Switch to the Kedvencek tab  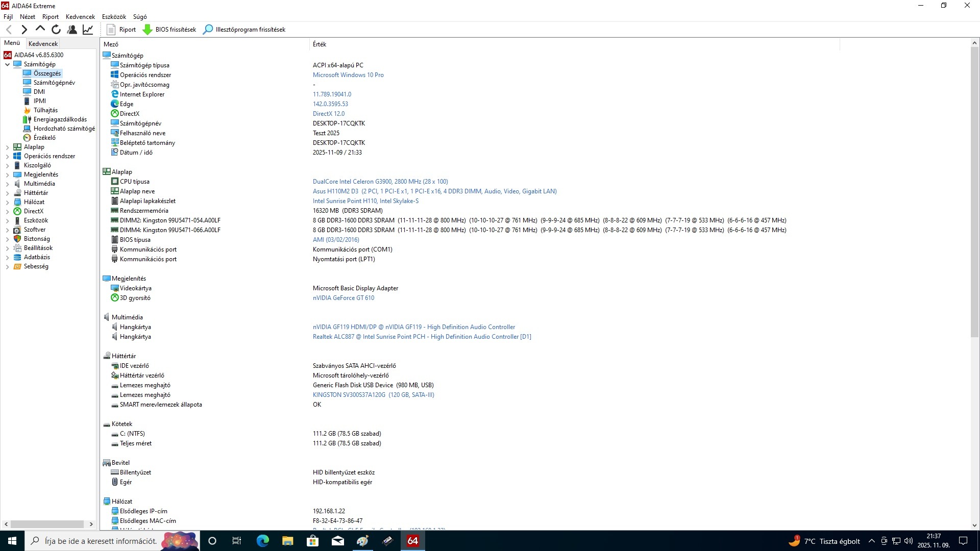click(43, 44)
